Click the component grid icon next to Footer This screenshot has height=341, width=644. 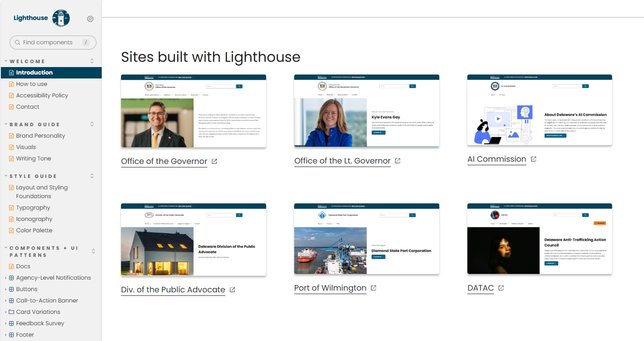point(12,335)
